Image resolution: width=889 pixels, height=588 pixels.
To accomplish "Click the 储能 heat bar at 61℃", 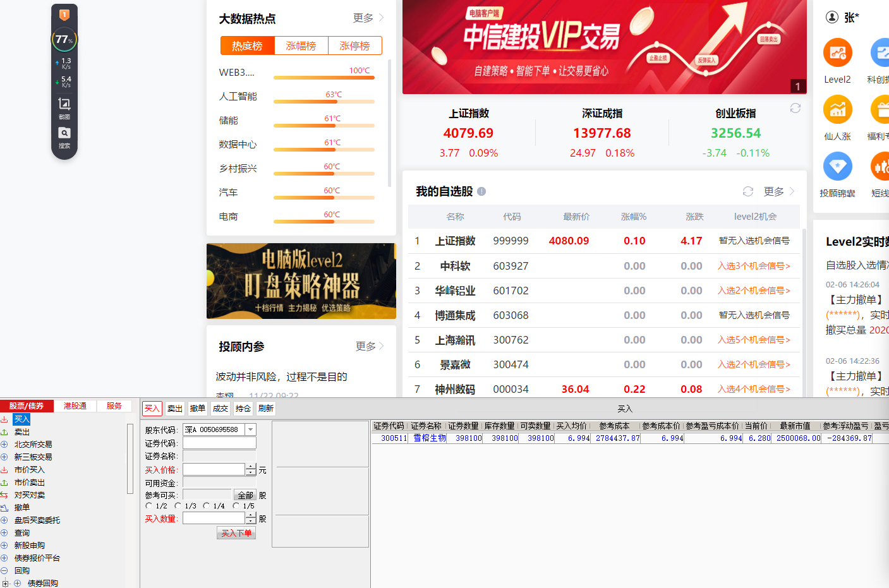I will click(324, 126).
